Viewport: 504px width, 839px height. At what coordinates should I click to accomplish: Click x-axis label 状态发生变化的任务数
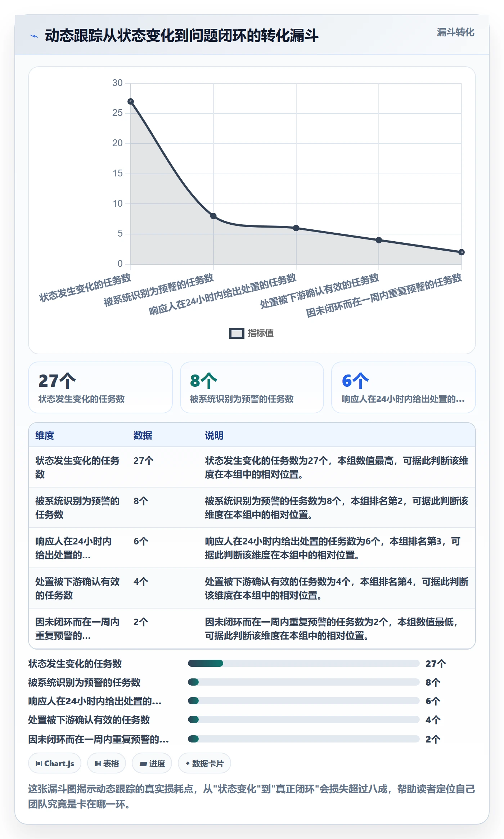85,288
